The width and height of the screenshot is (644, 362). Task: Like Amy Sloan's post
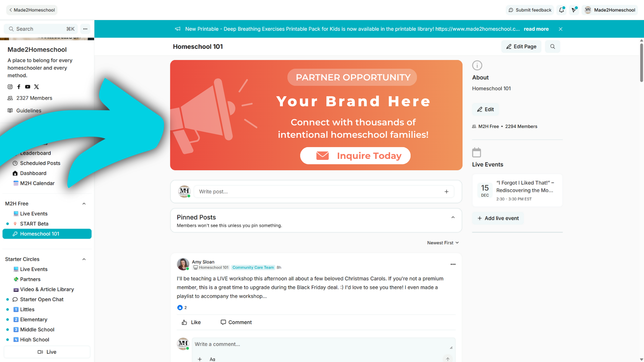click(191, 322)
